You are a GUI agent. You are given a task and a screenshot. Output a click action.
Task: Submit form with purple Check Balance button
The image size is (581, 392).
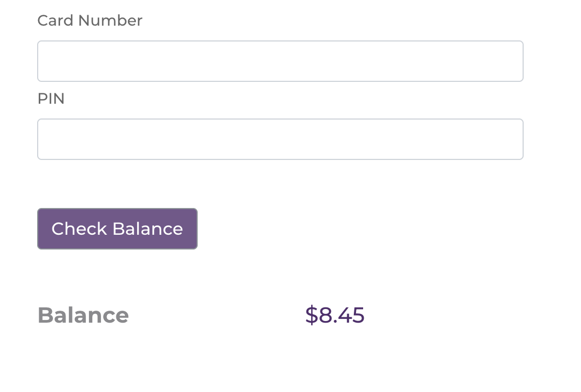(x=117, y=229)
